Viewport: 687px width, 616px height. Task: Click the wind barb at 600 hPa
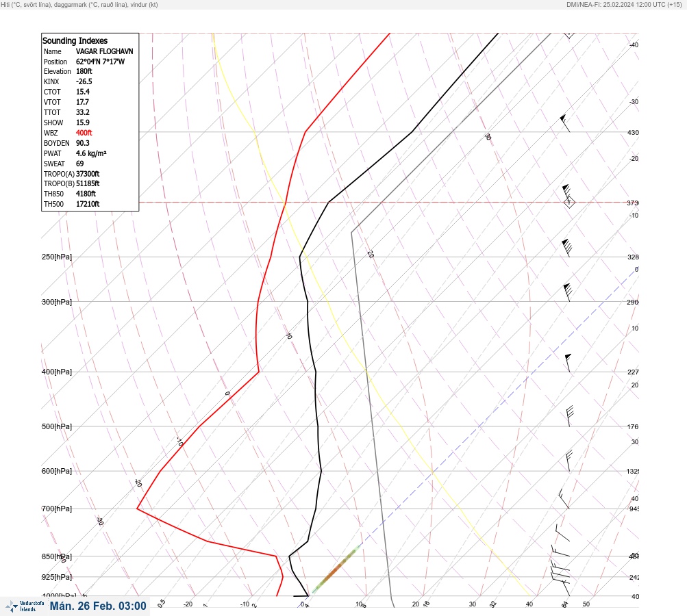(x=569, y=461)
